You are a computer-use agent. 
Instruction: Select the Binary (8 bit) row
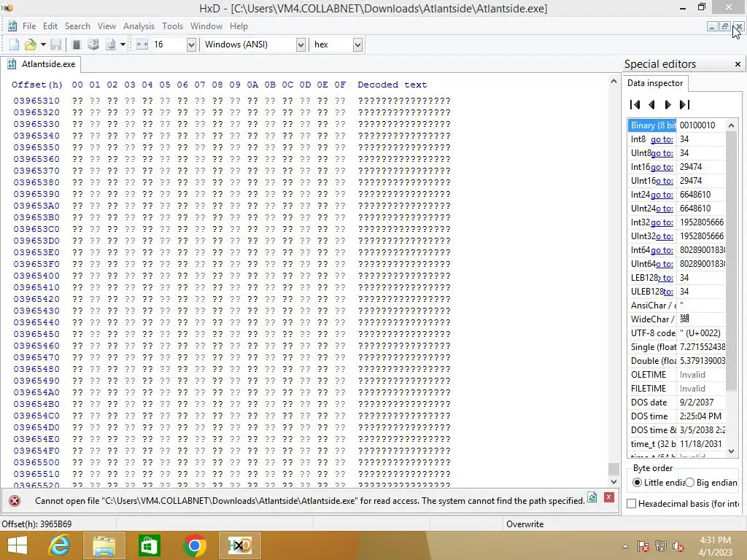(676, 125)
